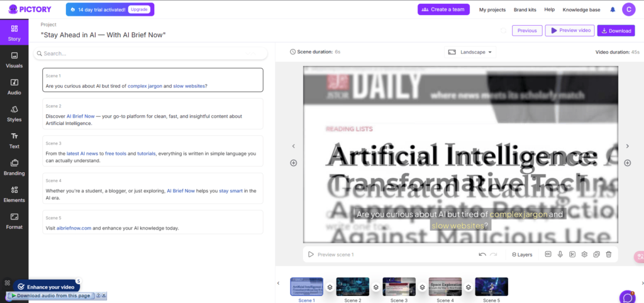Click Enhance your video button

point(47,287)
